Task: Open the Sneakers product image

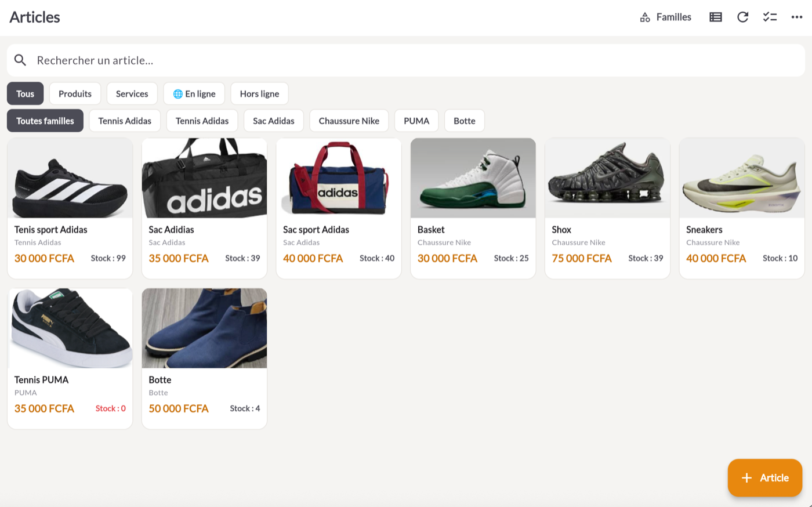Action: tap(742, 178)
